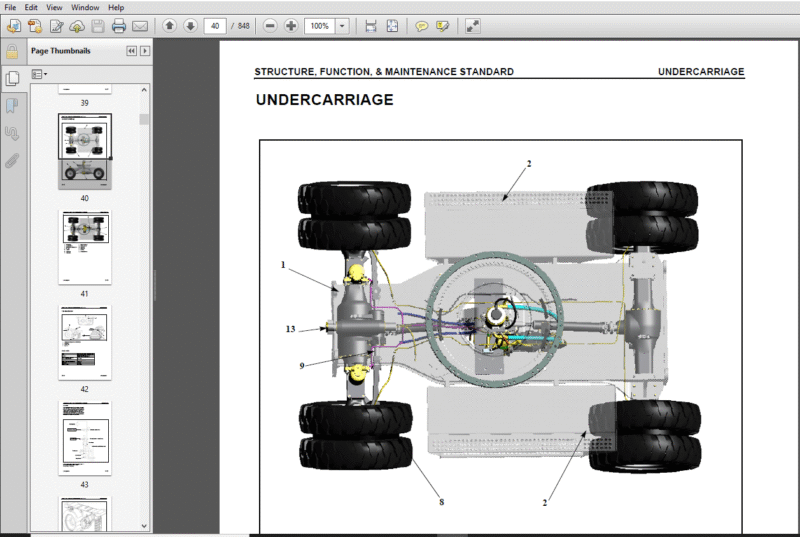The image size is (800, 537).
Task: Open the Help menu
Action: (x=116, y=7)
